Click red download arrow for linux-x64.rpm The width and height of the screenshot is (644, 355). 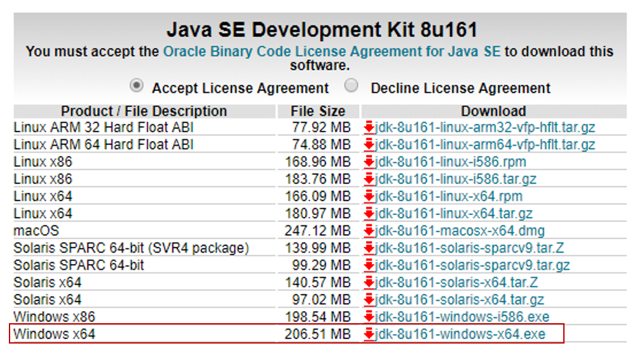369,197
